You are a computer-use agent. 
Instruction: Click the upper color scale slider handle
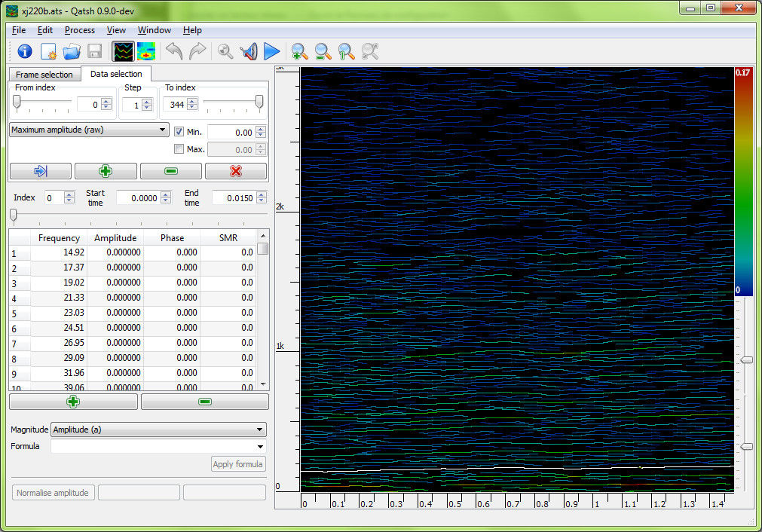[x=746, y=360]
